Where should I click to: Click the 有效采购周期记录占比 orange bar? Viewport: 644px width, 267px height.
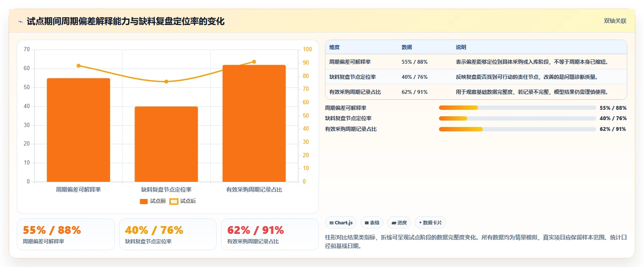pyautogui.click(x=254, y=124)
